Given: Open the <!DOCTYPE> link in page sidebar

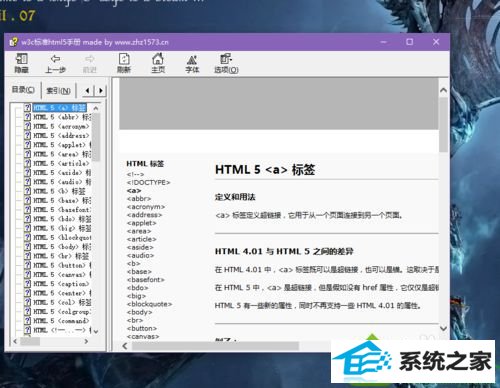Looking at the screenshot, I should [x=148, y=182].
